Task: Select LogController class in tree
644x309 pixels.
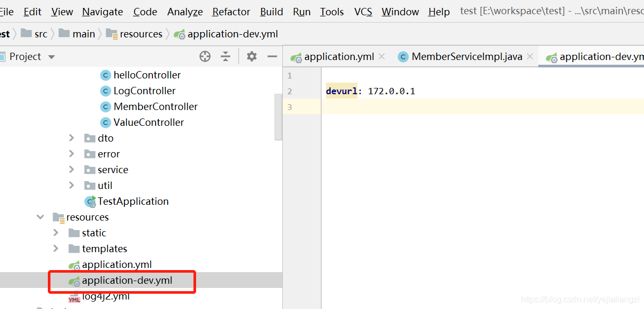Action: pos(145,91)
